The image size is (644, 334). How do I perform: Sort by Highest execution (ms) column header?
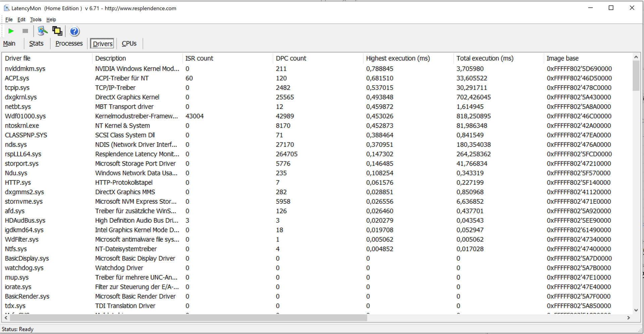[x=398, y=58]
